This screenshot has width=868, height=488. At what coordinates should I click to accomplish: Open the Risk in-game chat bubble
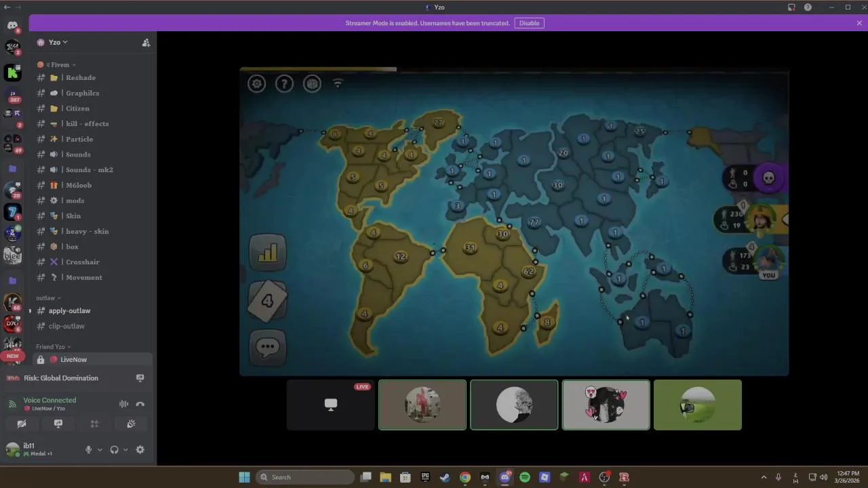pyautogui.click(x=268, y=348)
